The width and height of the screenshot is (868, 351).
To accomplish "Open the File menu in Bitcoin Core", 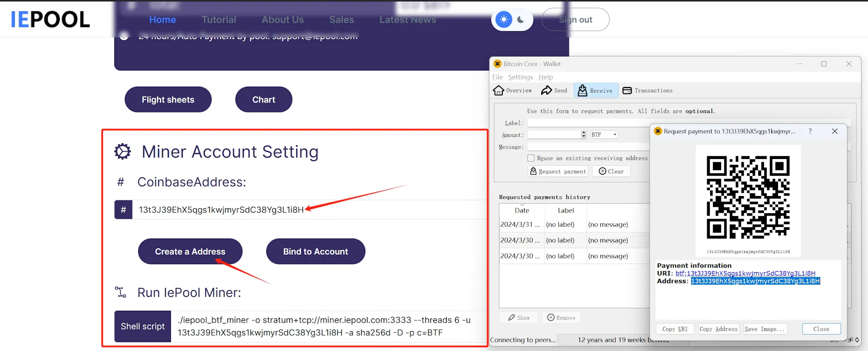I will coord(497,77).
